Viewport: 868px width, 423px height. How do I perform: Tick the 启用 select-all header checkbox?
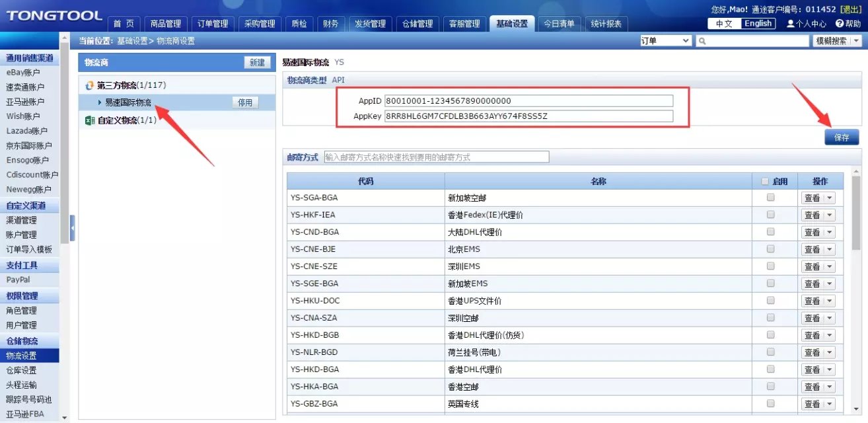[765, 181]
